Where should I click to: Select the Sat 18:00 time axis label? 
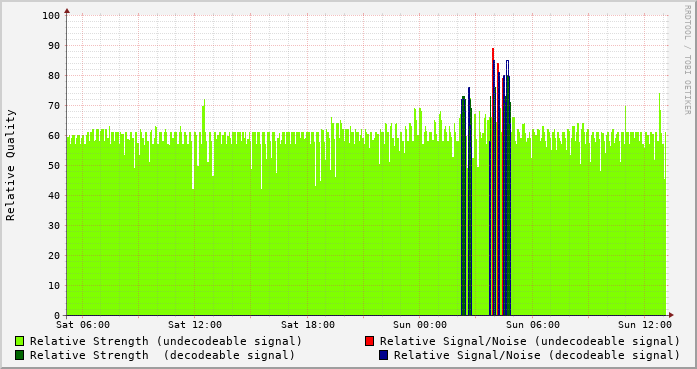tap(308, 325)
